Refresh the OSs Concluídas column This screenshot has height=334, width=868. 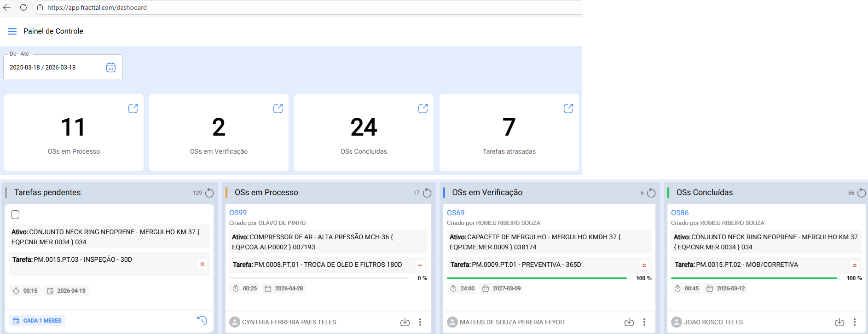click(x=862, y=193)
